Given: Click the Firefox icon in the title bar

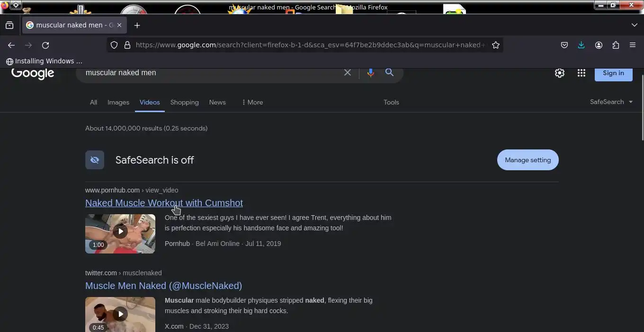Looking at the screenshot, I should pos(5,6).
